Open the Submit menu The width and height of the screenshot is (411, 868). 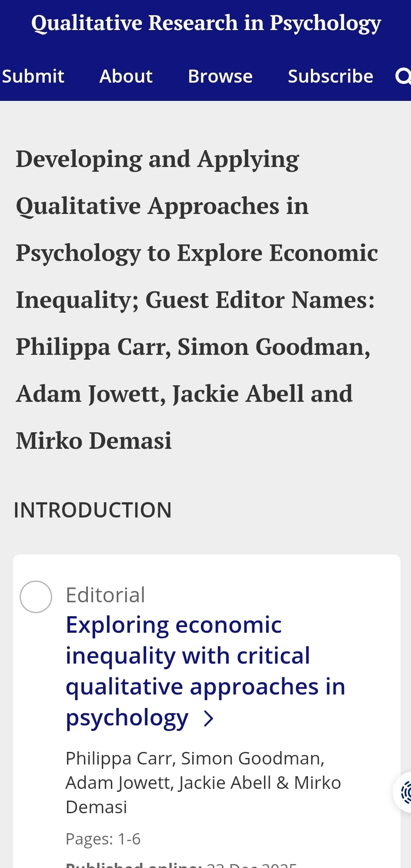33,76
